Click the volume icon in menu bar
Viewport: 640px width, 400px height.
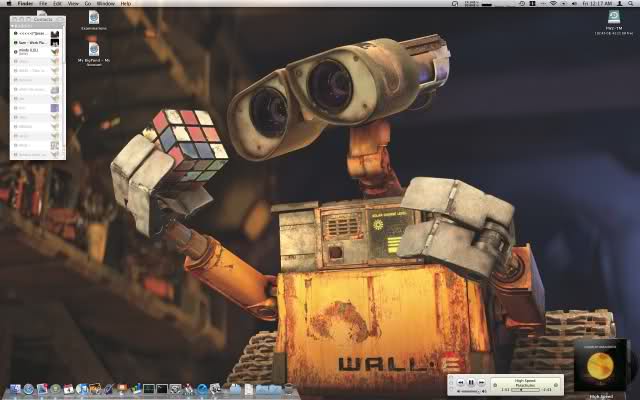click(x=574, y=3)
